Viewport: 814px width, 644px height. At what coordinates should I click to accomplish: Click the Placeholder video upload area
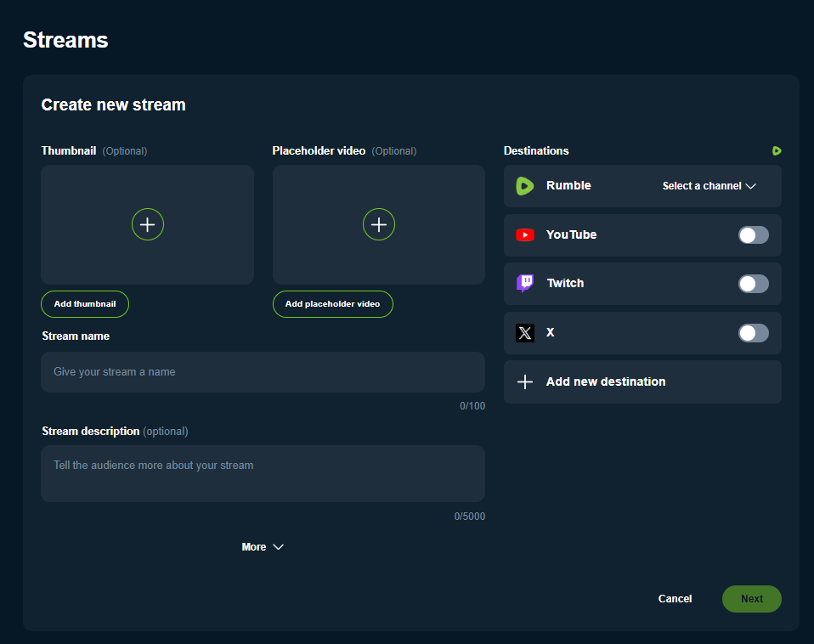coord(378,224)
